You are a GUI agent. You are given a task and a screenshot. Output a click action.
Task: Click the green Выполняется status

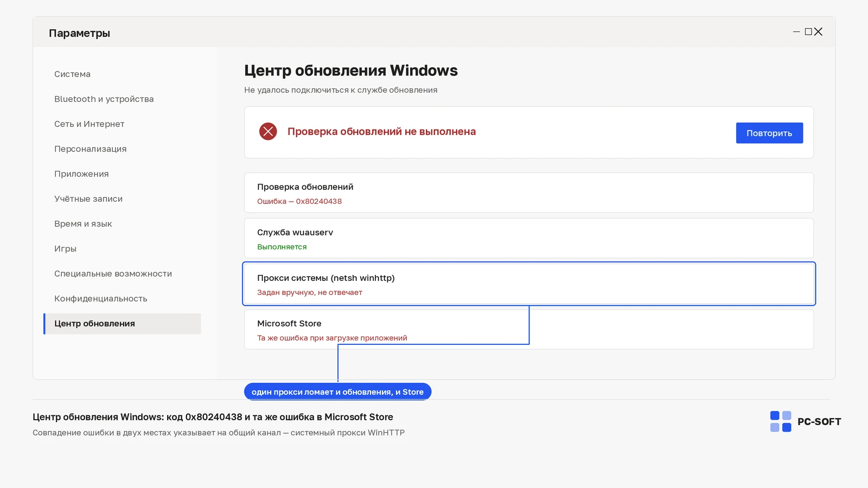point(282,247)
